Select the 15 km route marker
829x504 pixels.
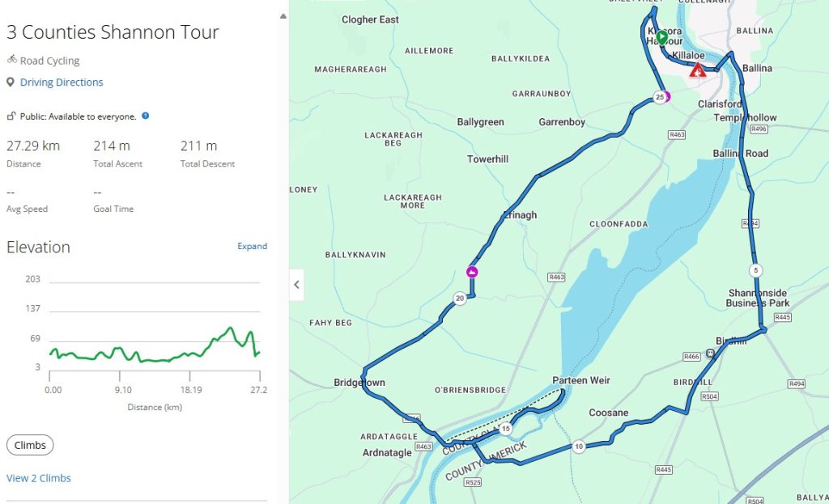coord(505,429)
